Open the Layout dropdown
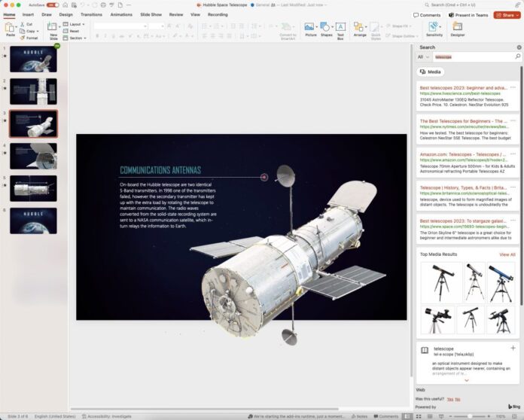Screen dimensions: 524x420 pos(74,24)
